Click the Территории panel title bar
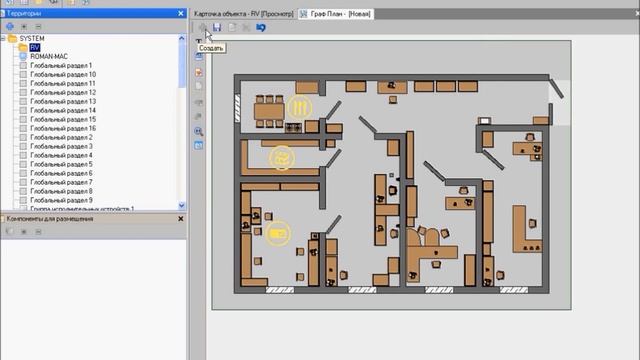Viewport: 640px width, 360px height. point(93,13)
